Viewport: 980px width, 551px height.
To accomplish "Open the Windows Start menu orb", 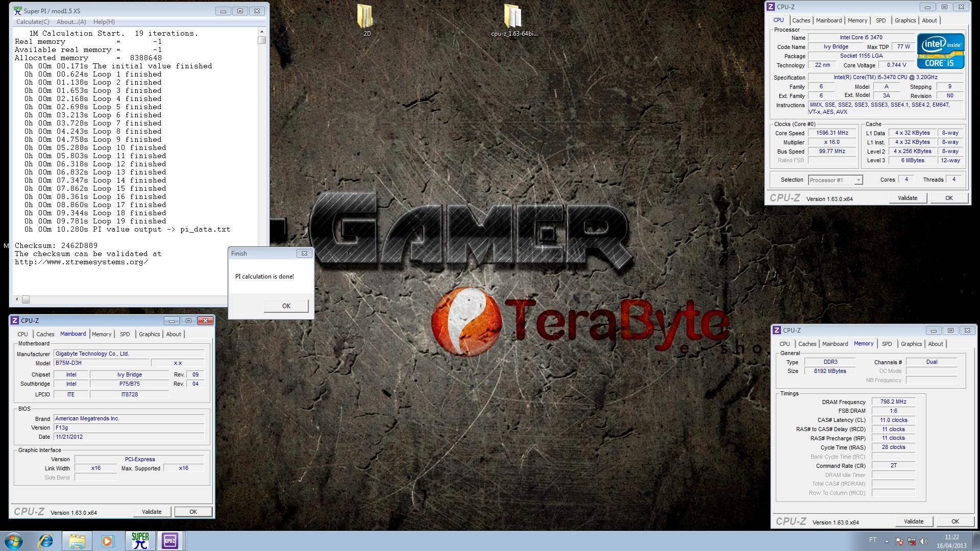I will click(13, 541).
